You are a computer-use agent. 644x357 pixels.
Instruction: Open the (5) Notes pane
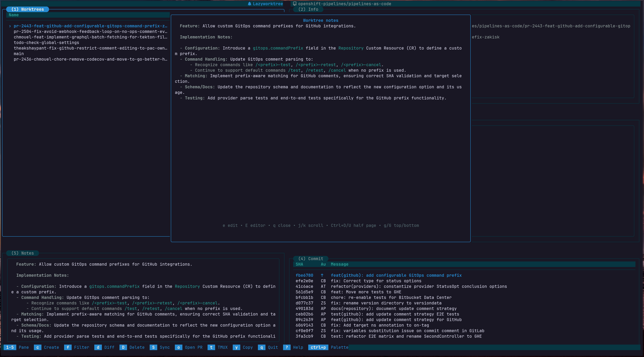[22, 253]
